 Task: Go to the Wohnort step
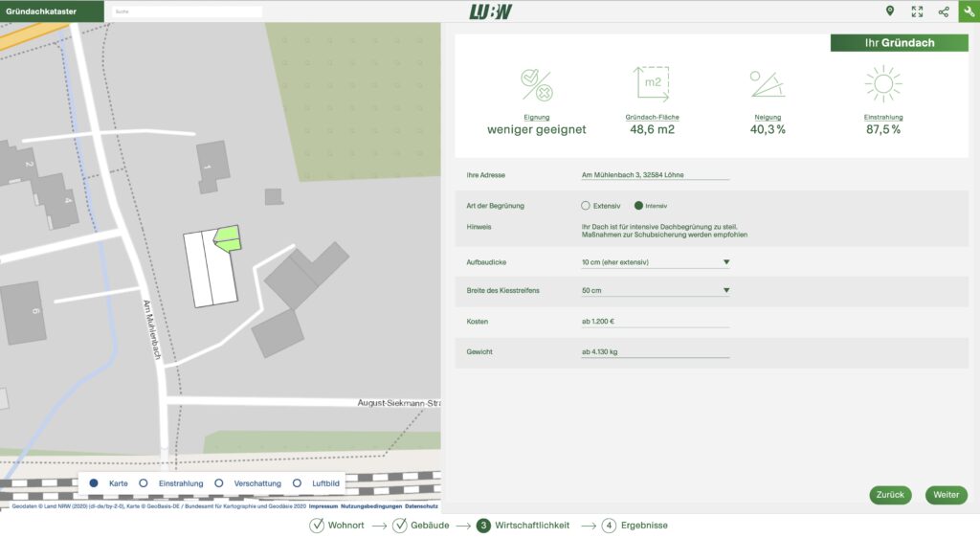click(337, 526)
